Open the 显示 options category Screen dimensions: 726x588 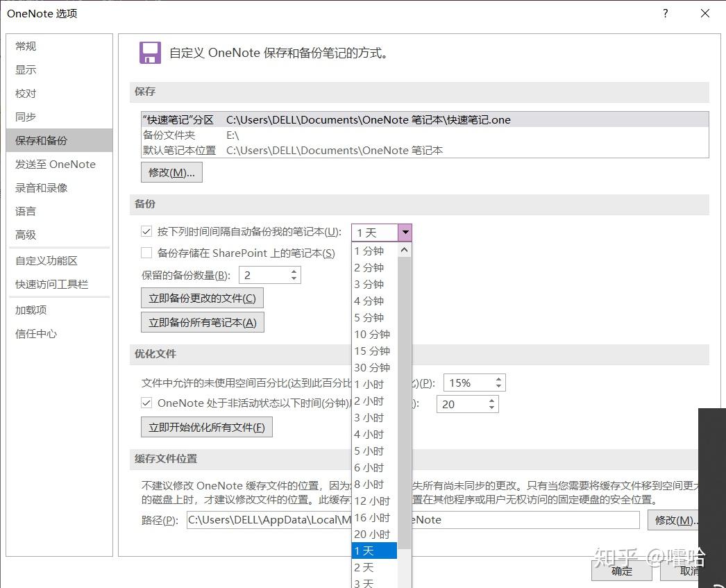coord(59,70)
